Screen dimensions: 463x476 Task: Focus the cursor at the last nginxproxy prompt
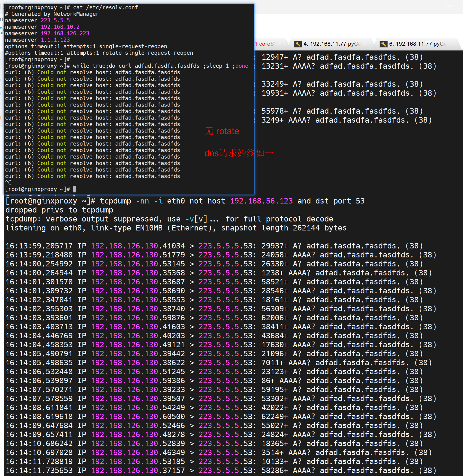click(x=75, y=189)
